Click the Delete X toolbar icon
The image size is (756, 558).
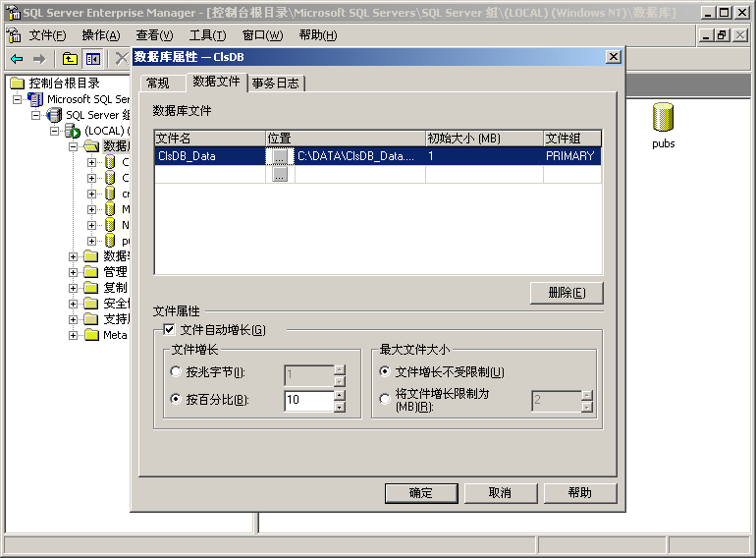pyautogui.click(x=122, y=59)
